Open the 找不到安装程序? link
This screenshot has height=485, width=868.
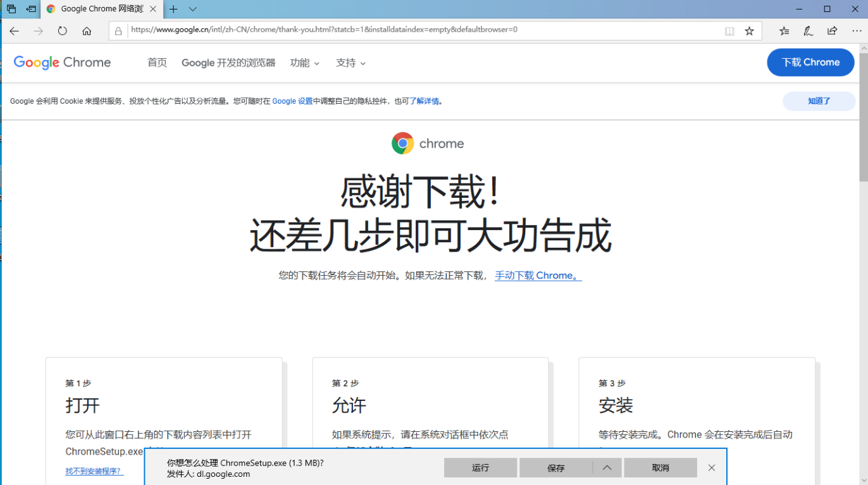click(x=94, y=471)
